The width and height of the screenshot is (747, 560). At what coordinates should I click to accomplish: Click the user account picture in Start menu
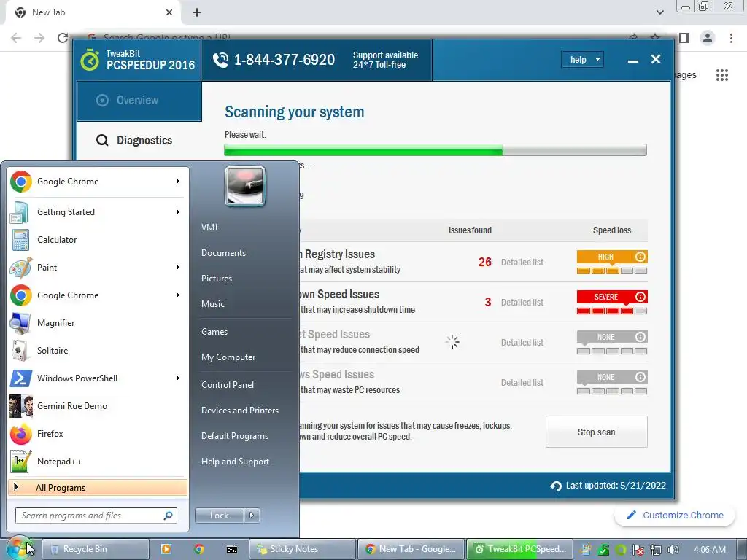(x=245, y=186)
